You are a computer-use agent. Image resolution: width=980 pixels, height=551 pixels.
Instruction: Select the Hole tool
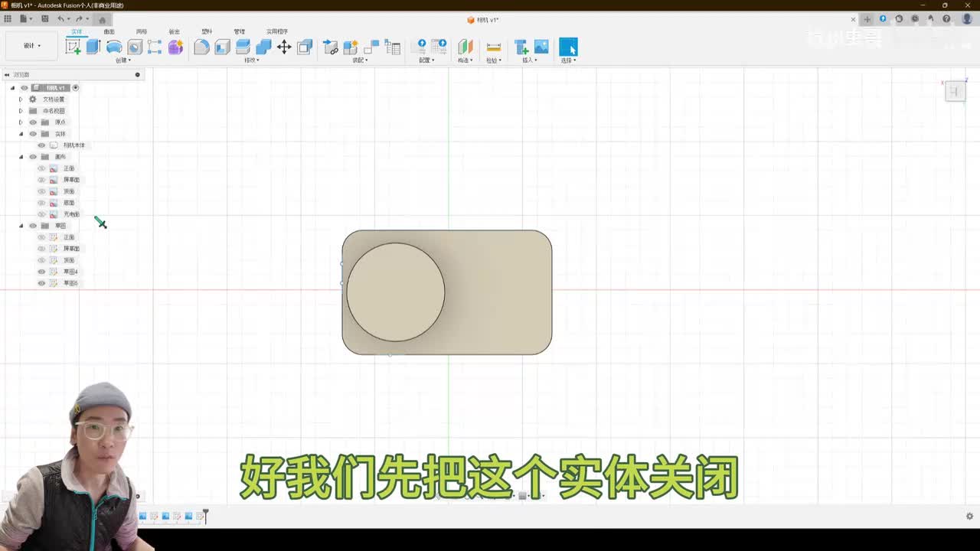click(135, 47)
